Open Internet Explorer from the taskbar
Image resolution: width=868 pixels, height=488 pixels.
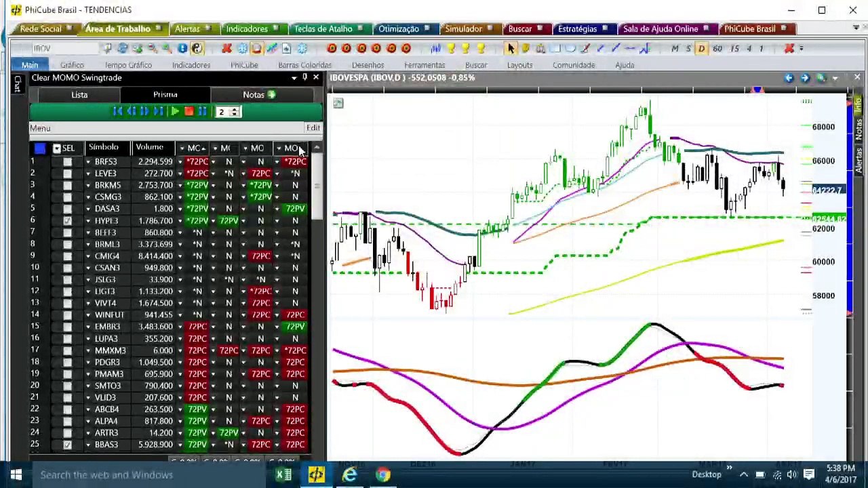[349, 474]
